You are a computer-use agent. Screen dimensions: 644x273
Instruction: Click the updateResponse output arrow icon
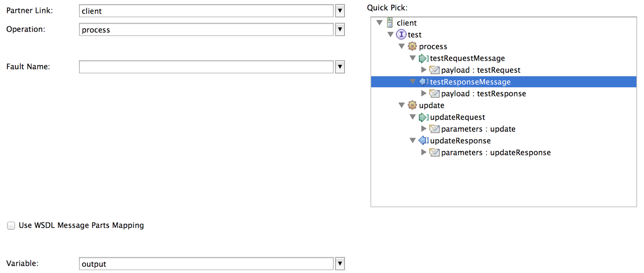click(423, 141)
